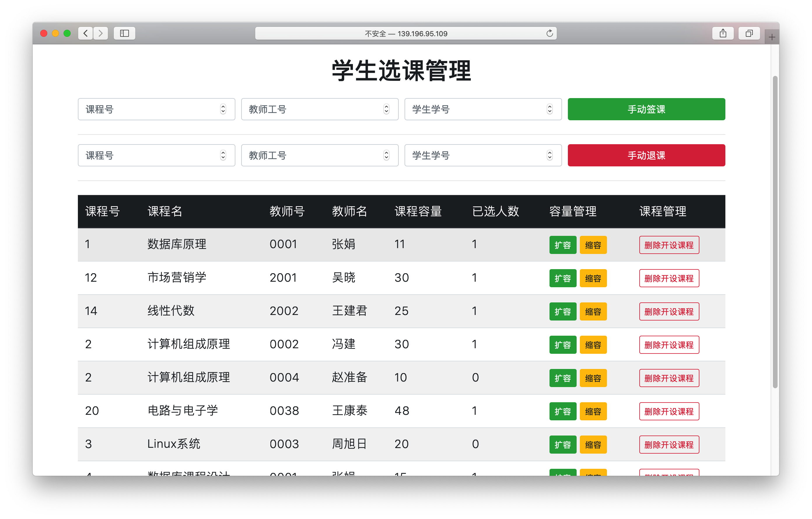Open a new tab with plus icon
Screen dimensions: 812x519
[x=772, y=37]
